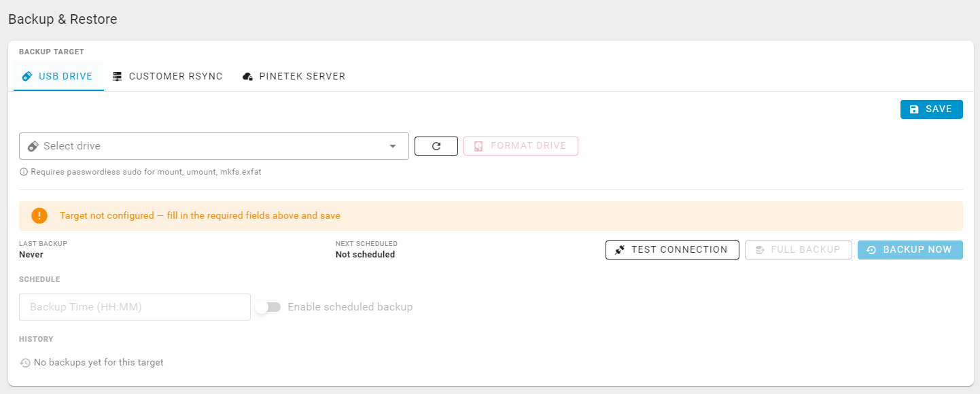This screenshot has height=394, width=980.
Task: Click the Save button
Action: [931, 109]
